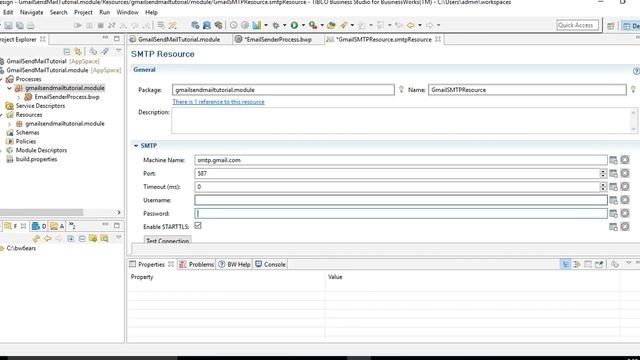Click module property icon for Machine Name
The image size is (640, 360).
613,160
